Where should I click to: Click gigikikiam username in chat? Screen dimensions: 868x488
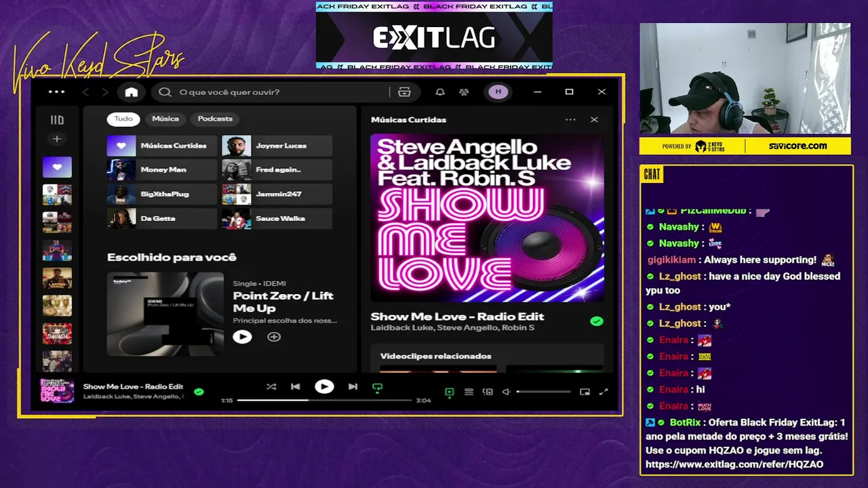pyautogui.click(x=671, y=260)
